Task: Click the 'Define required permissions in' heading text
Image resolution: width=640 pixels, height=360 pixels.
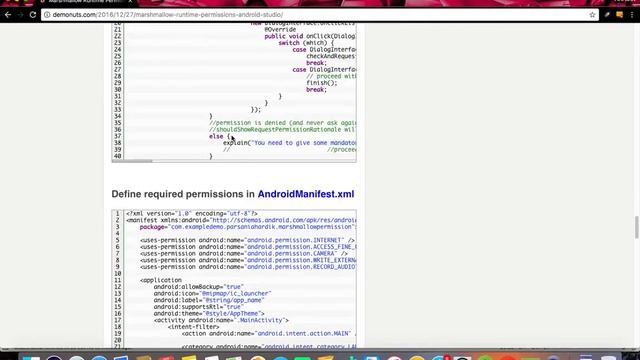Action: [183, 194]
